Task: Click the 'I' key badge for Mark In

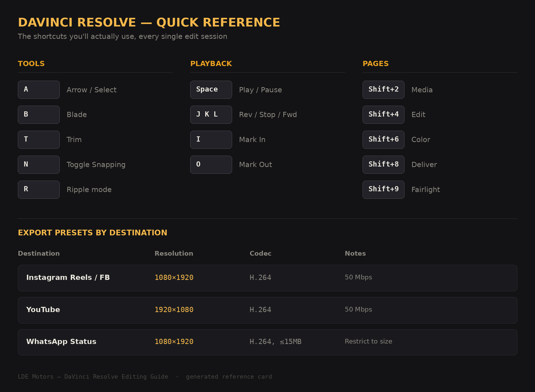Action: point(211,140)
